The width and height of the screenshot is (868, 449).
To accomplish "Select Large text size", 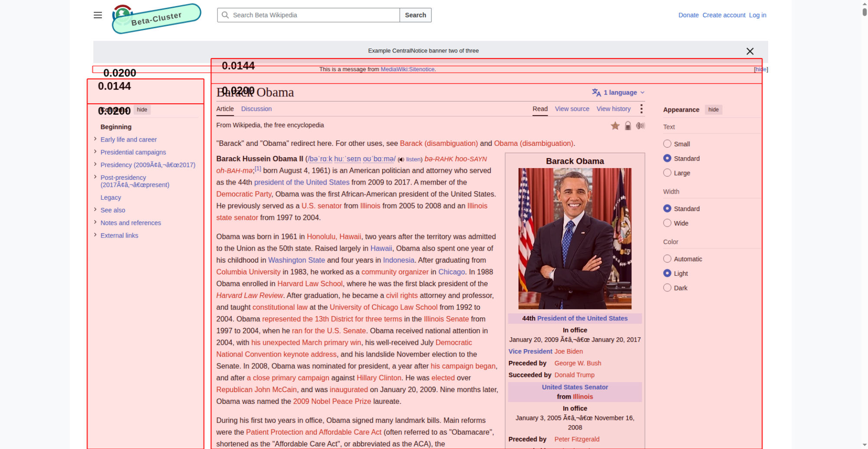I will tap(667, 173).
